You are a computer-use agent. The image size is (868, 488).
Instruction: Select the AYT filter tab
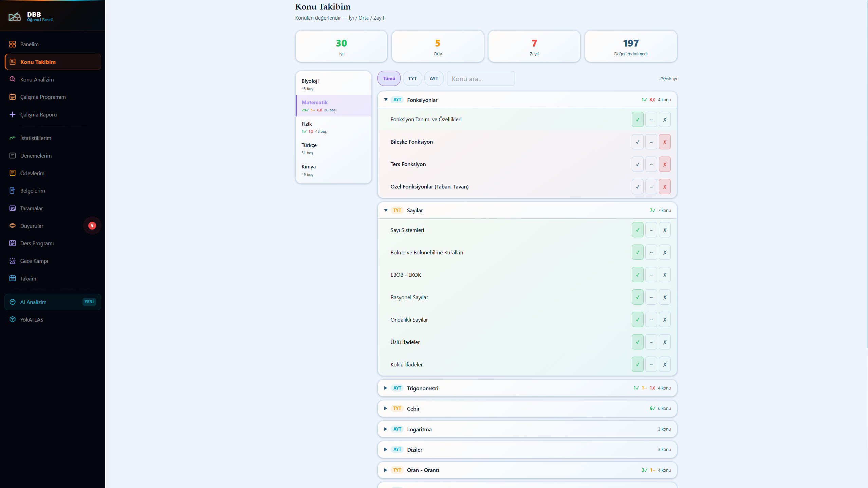(434, 78)
